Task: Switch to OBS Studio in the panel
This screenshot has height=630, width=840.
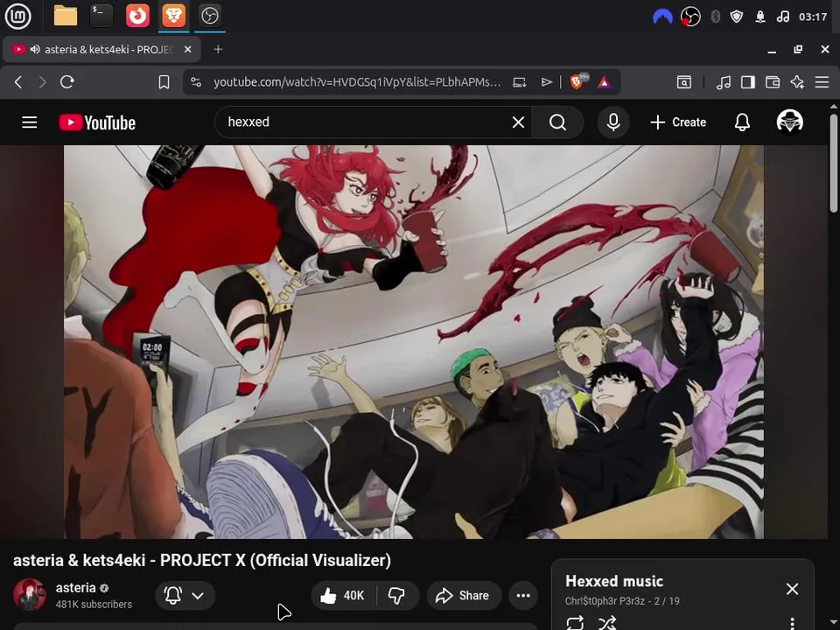Action: pyautogui.click(x=209, y=16)
